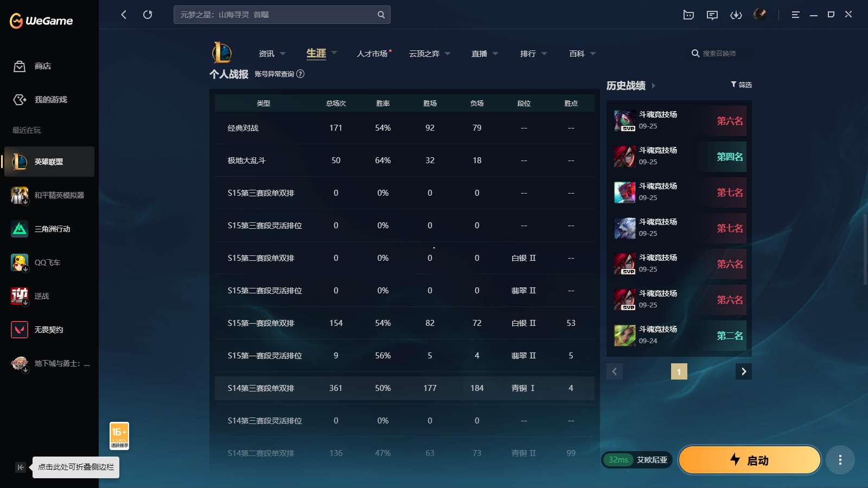Click the account anomaly help icon
Screen dimensions: 868x488
[301, 74]
